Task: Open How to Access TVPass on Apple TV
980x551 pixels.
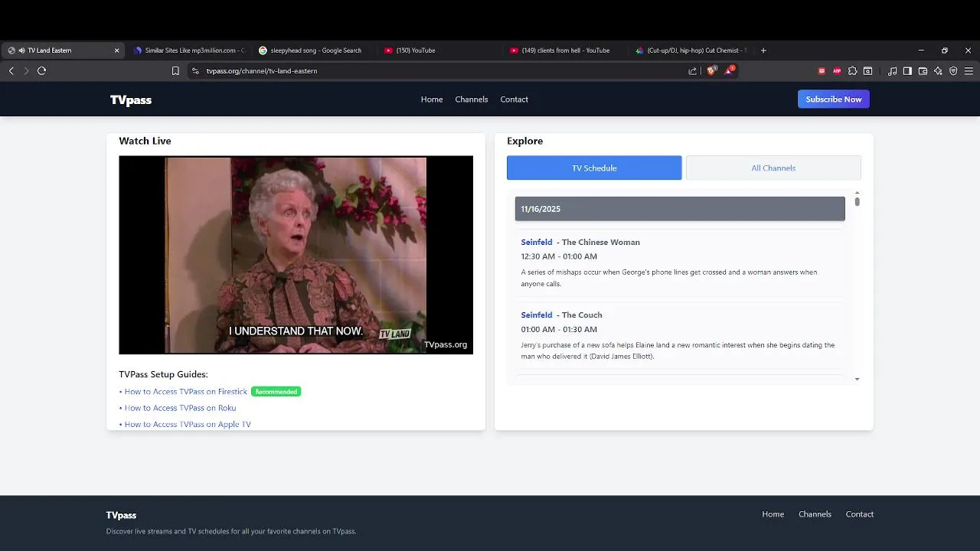Action: [188, 424]
